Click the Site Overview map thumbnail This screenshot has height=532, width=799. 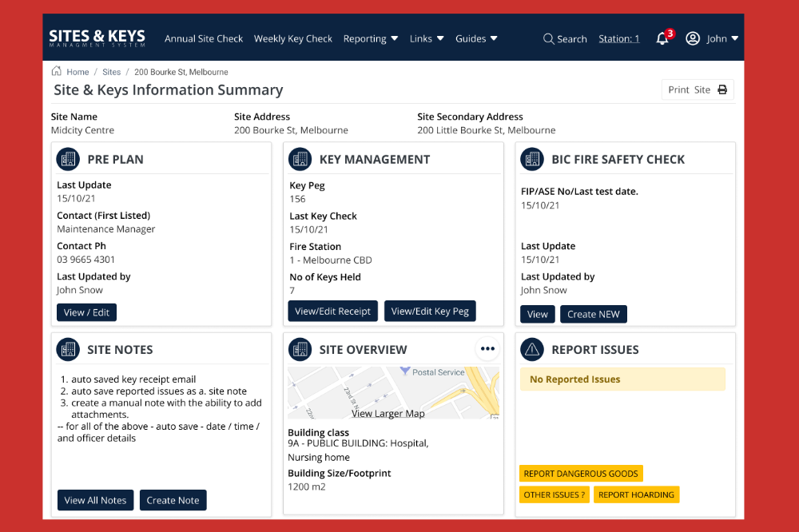click(393, 393)
